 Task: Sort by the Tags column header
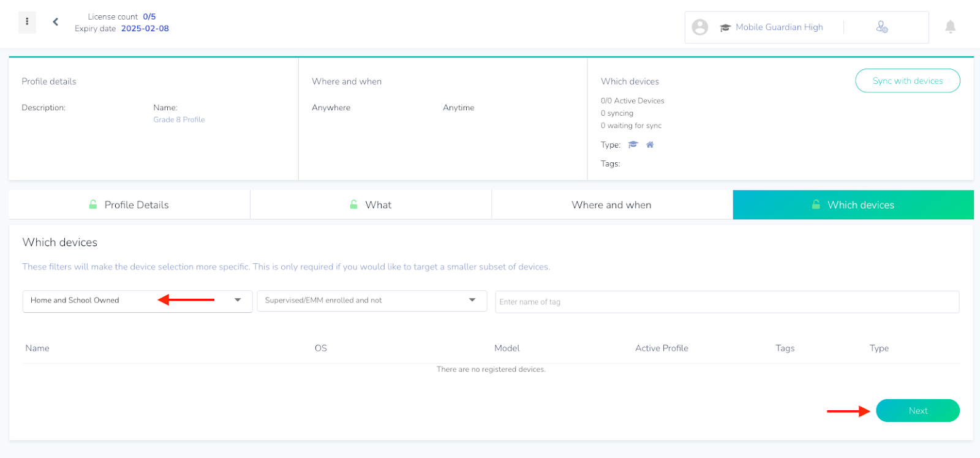click(x=785, y=348)
